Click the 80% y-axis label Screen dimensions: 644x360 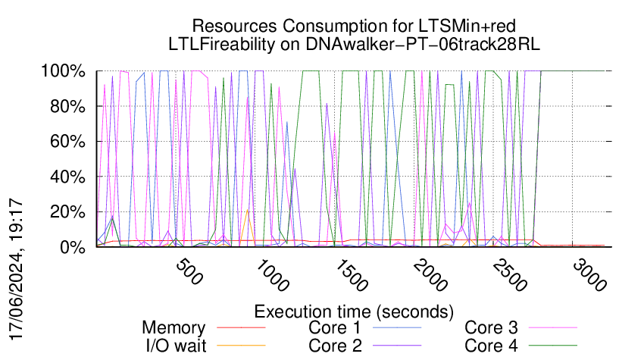pyautogui.click(x=67, y=106)
